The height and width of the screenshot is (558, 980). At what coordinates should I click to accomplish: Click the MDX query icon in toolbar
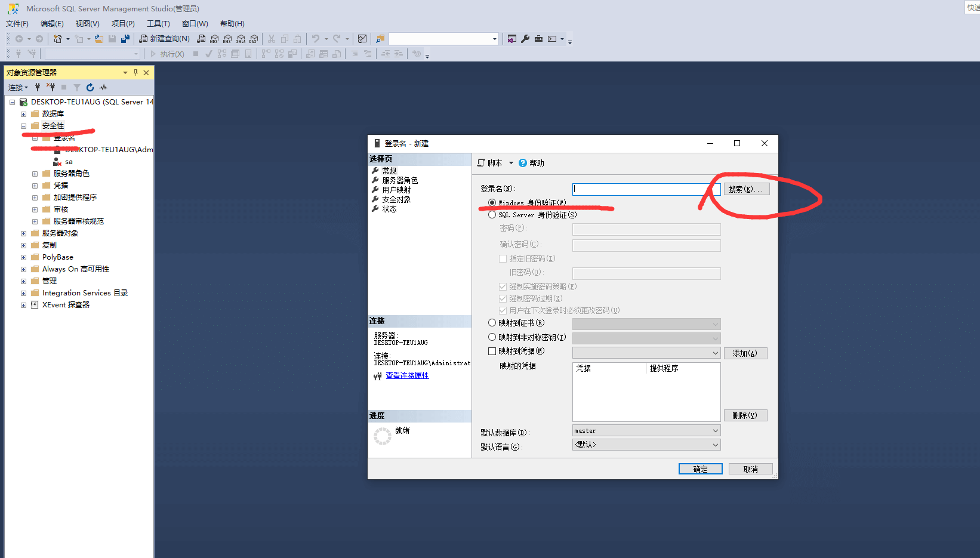[214, 39]
